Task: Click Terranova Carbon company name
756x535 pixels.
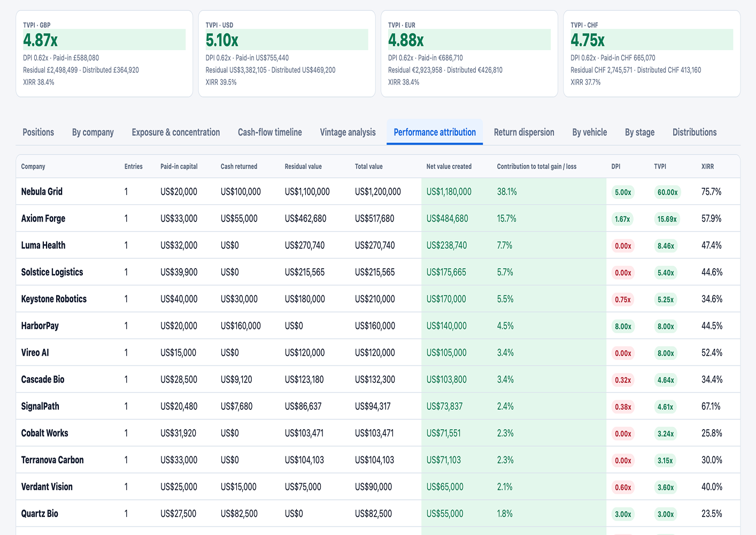Action: [x=52, y=460]
